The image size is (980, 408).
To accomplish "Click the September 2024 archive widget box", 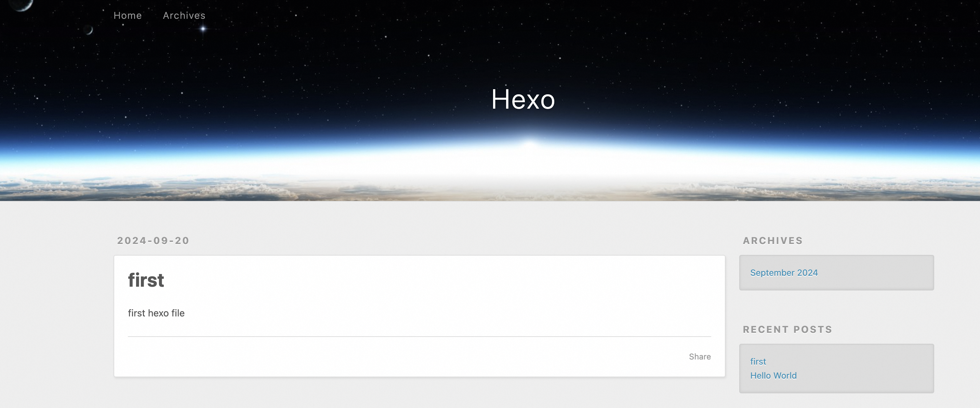I will point(836,273).
